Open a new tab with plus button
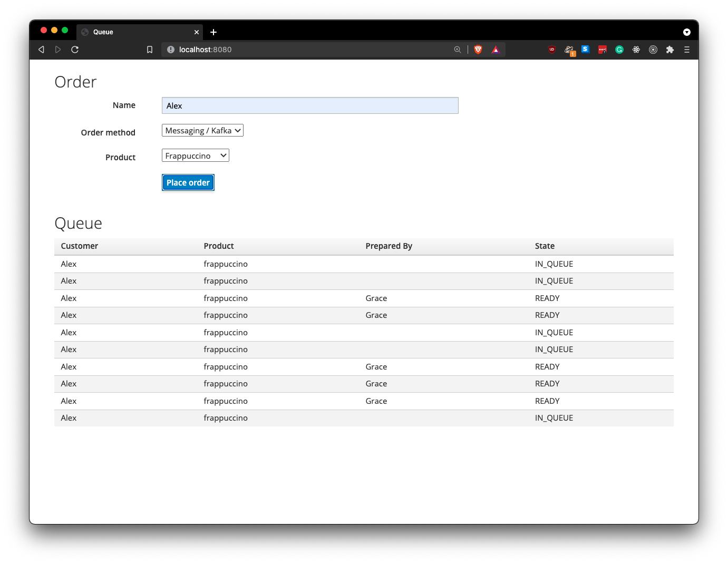Screen dimensions: 728x563 pyautogui.click(x=213, y=32)
